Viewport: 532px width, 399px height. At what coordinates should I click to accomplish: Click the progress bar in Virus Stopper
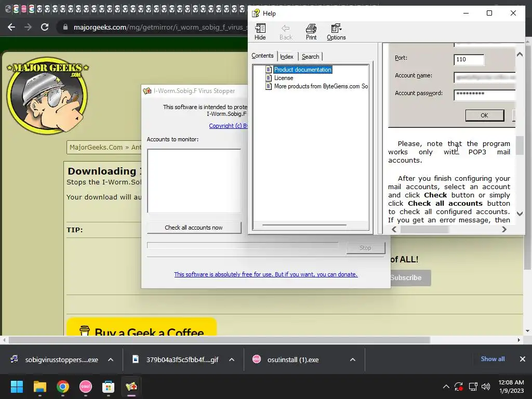(x=243, y=245)
